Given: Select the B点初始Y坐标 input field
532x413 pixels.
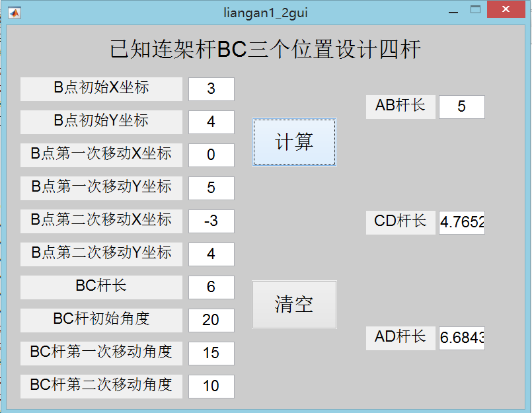Looking at the screenshot, I should tap(211, 122).
